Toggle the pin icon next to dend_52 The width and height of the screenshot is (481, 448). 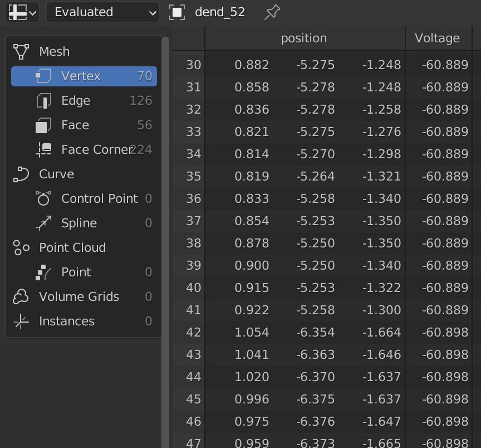pyautogui.click(x=272, y=12)
